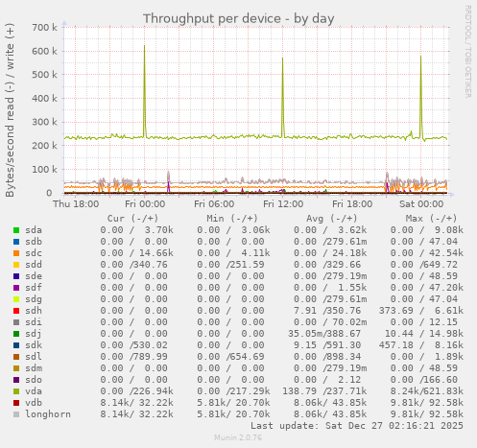Click the sdk navy legend swatch
Screen dimensions: 477x448
coord(16,345)
